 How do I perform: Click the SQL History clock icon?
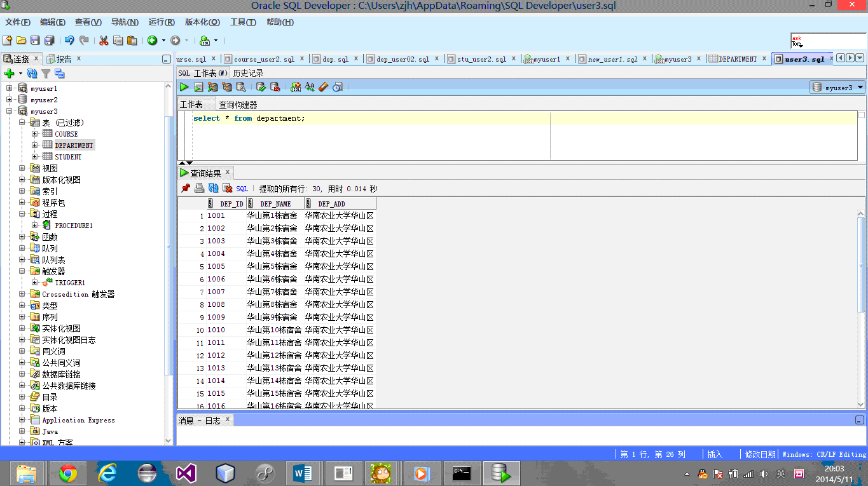pos(338,87)
